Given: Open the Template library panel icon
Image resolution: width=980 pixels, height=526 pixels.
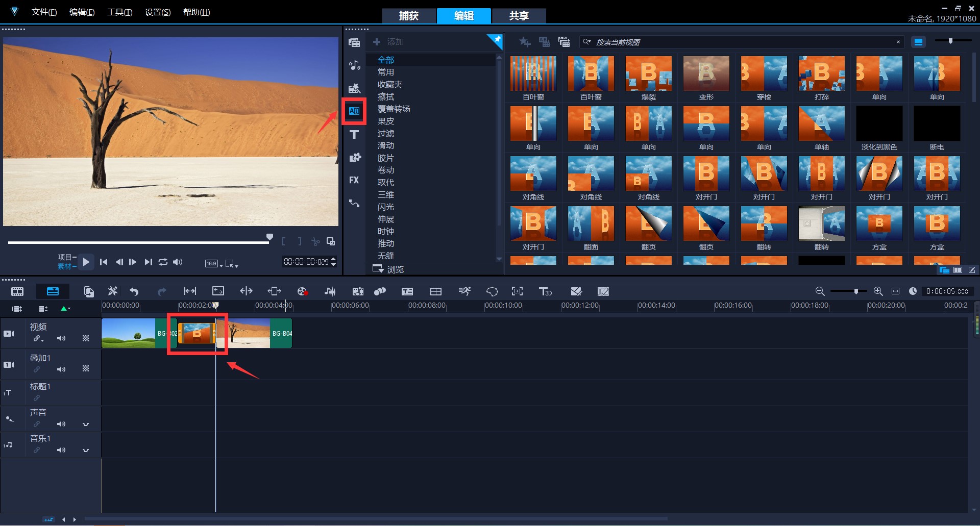Looking at the screenshot, I should tap(354, 88).
